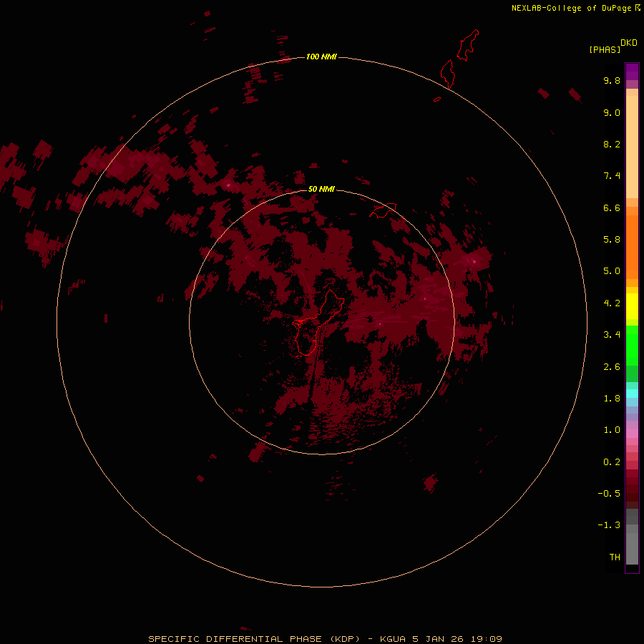Select the 8.2 legend value

point(612,144)
